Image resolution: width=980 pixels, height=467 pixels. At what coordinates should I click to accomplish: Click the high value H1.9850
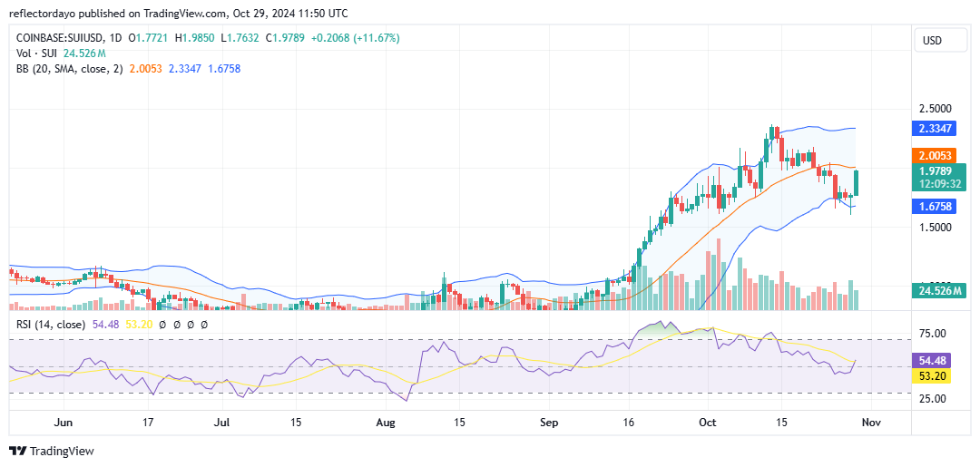[196, 38]
